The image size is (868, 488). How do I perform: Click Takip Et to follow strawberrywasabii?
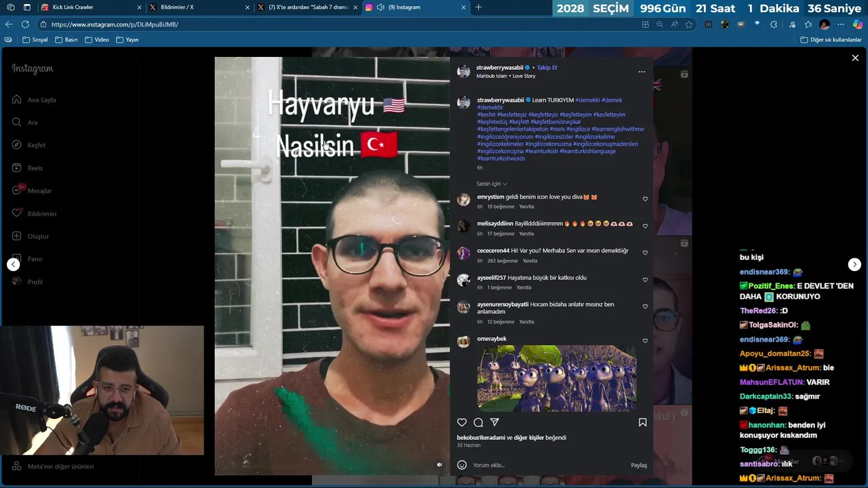coord(547,68)
